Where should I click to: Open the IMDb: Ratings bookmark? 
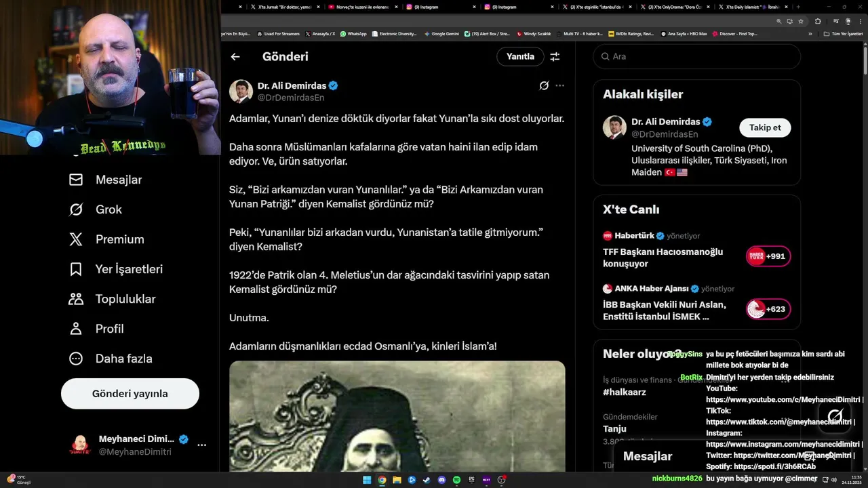(x=631, y=33)
